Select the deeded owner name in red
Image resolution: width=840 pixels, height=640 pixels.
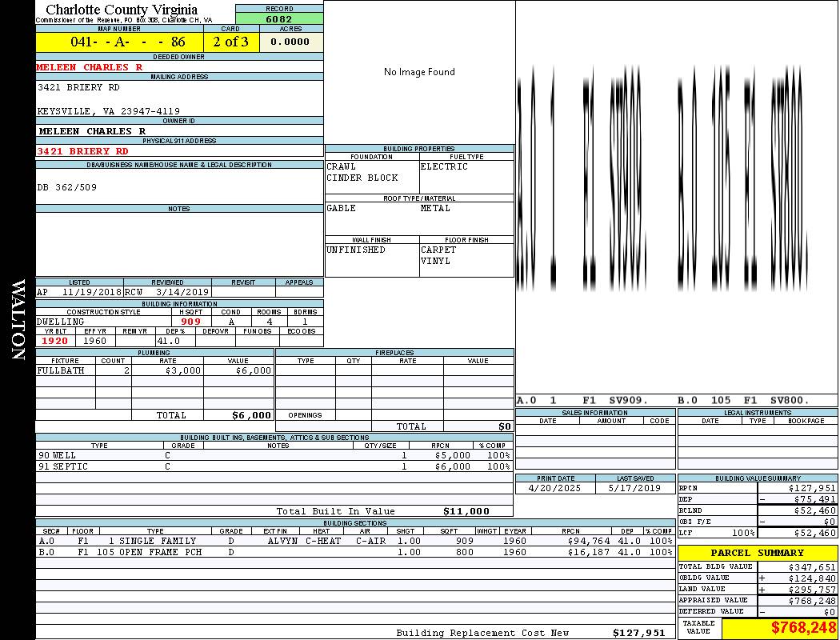90,67
